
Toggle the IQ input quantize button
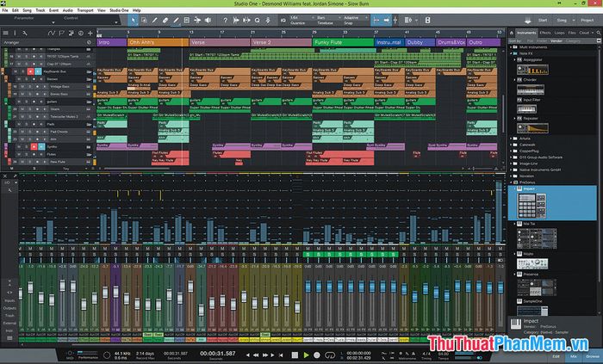pyautogui.click(x=283, y=21)
